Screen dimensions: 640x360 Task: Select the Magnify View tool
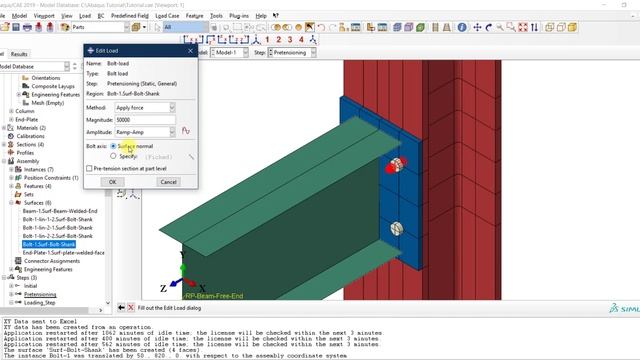click(x=500, y=27)
